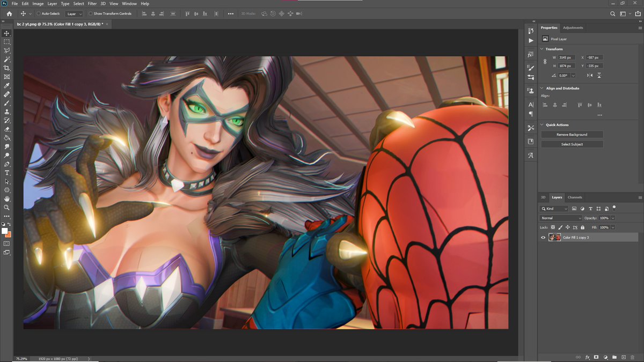This screenshot has width=644, height=362.
Task: Create a new layer plus icon
Action: point(624,357)
